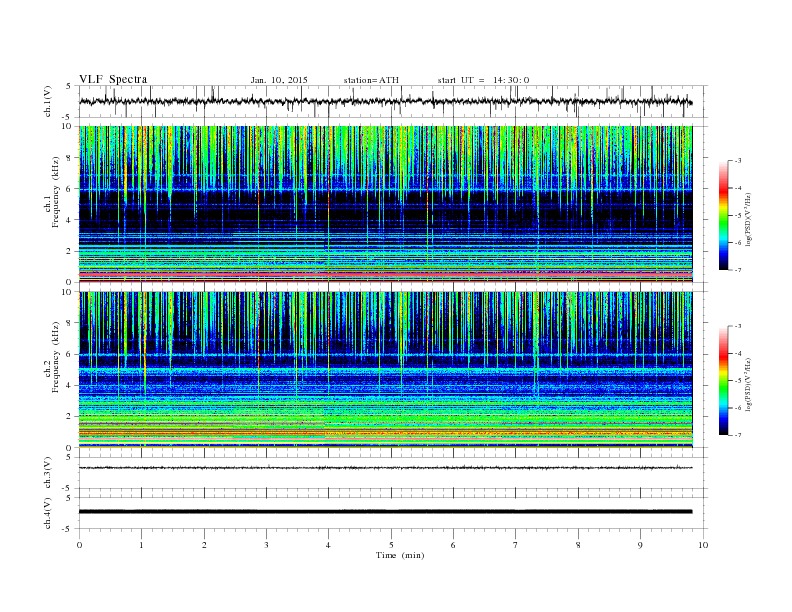
Task: Click the "2" kHz tick of ch.2 spectrogram
Action: tap(69, 417)
